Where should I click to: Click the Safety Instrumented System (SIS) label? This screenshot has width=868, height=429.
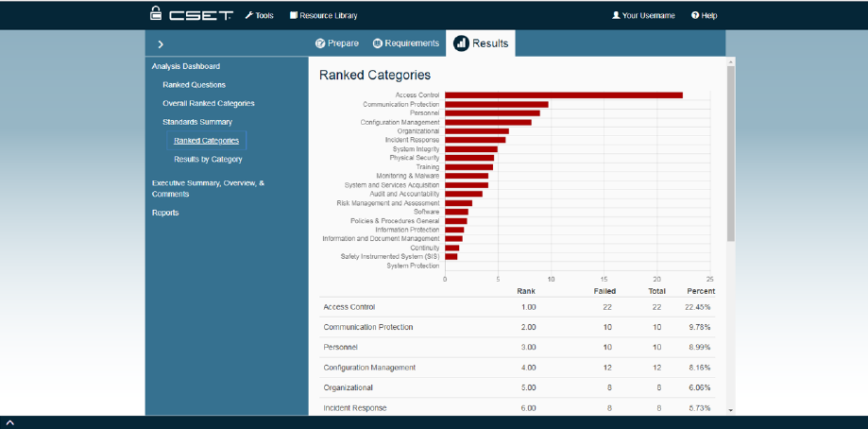(390, 257)
